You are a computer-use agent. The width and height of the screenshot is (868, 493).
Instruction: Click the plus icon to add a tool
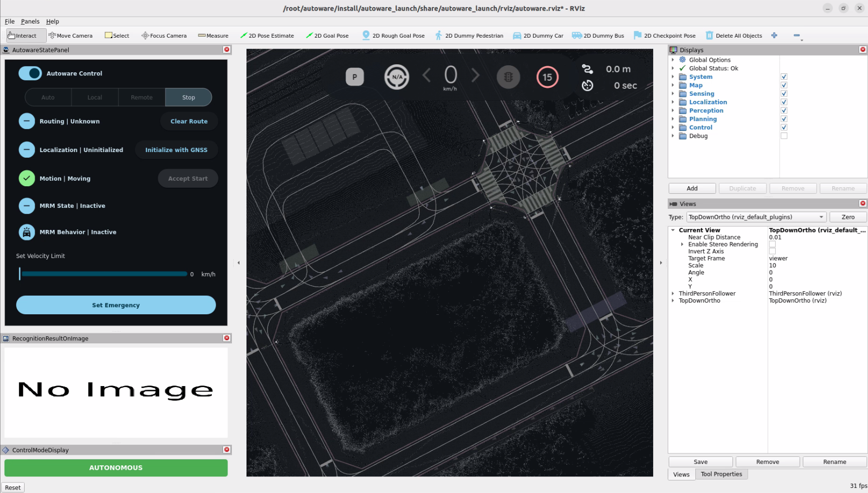coord(774,36)
